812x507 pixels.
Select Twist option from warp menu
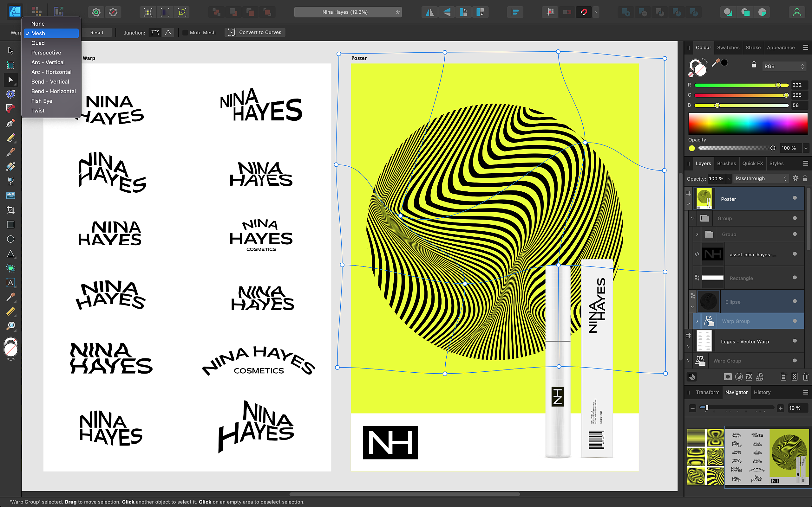coord(38,110)
